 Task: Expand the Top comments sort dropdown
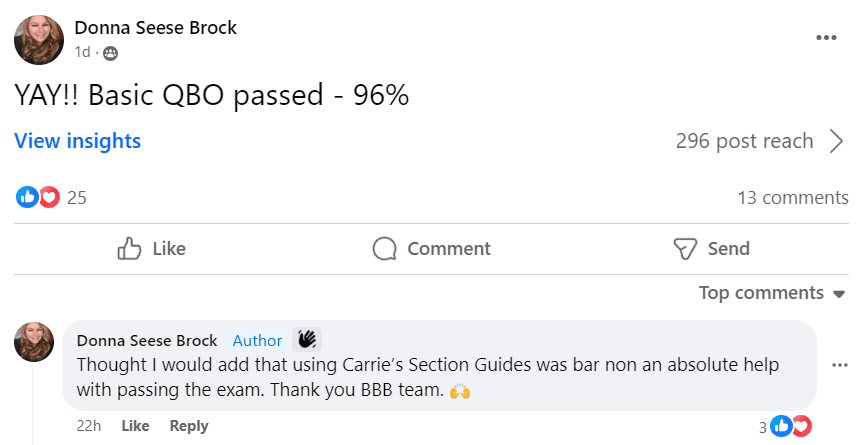[x=773, y=293]
